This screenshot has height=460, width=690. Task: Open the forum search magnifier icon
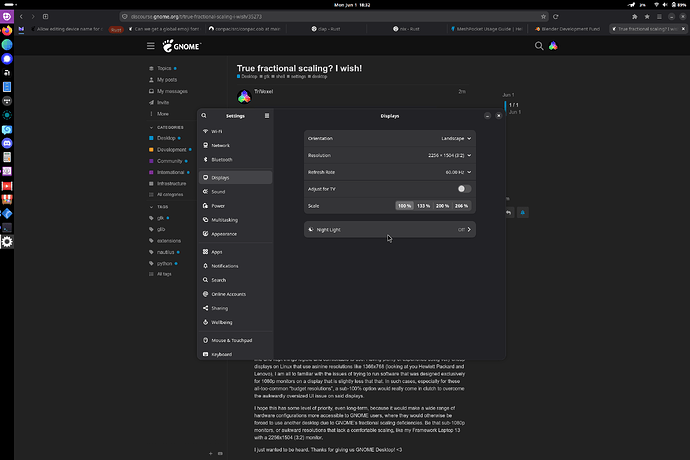coord(539,46)
